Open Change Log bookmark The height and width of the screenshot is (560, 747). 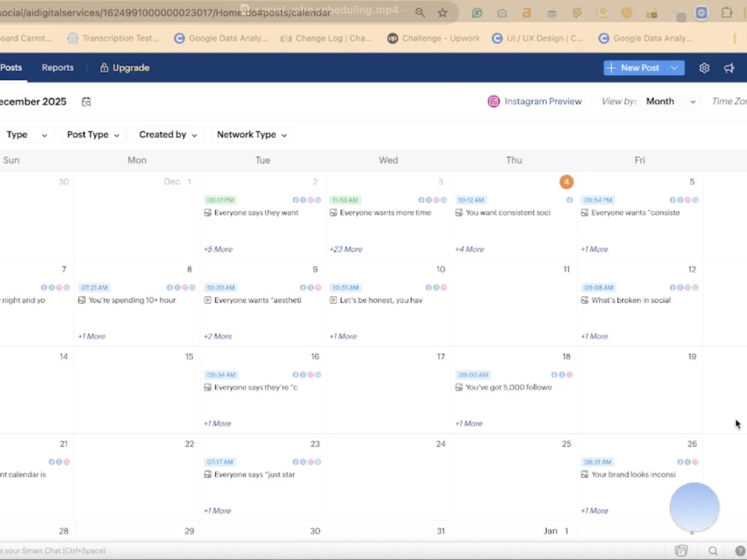pos(326,38)
